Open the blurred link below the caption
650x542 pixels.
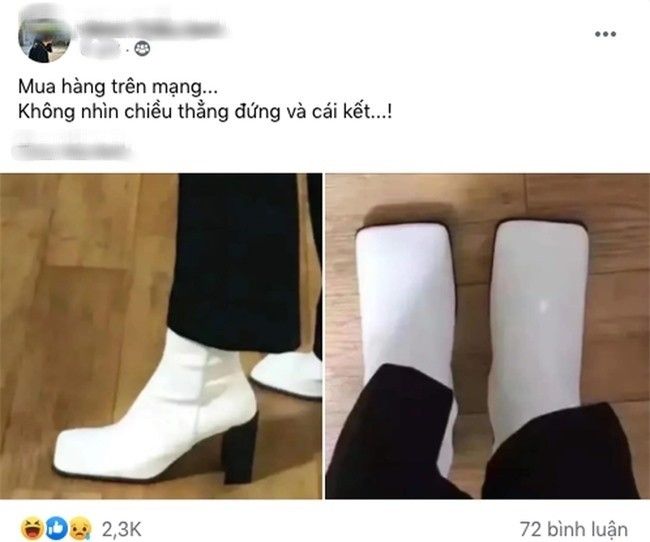(70, 146)
